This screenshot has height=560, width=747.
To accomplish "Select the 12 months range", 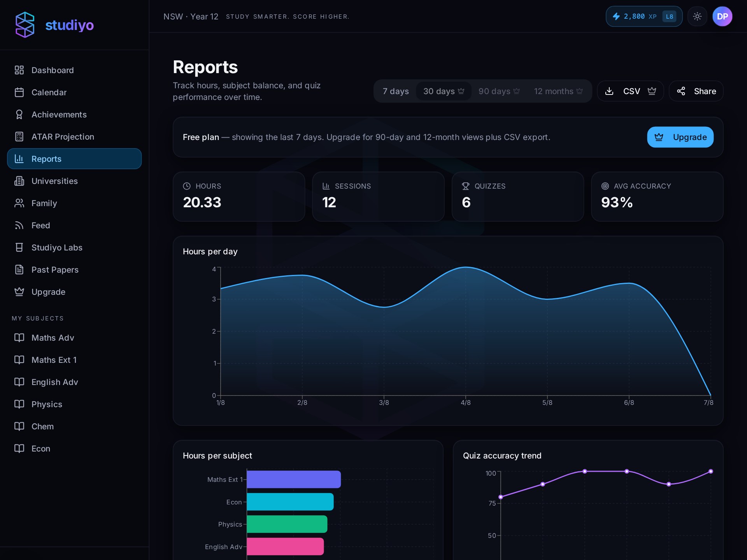I will (558, 91).
